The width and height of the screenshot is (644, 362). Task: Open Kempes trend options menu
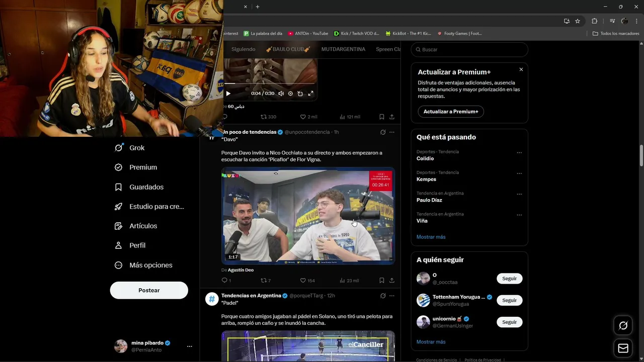click(519, 173)
